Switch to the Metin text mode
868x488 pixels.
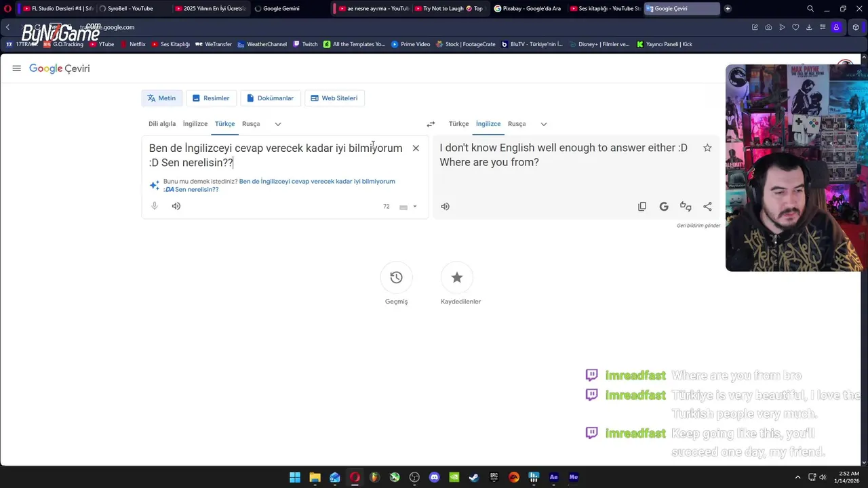pos(161,98)
